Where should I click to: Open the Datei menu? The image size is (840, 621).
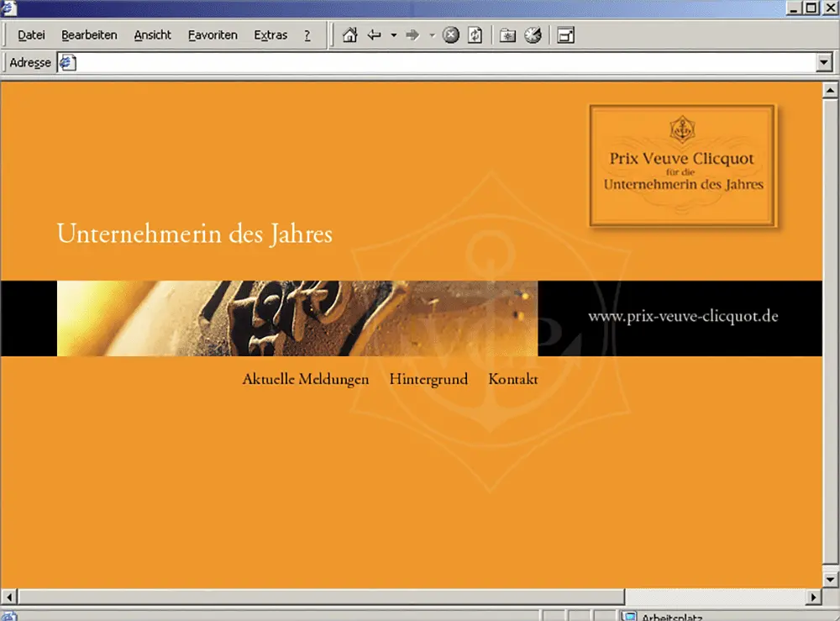point(31,35)
